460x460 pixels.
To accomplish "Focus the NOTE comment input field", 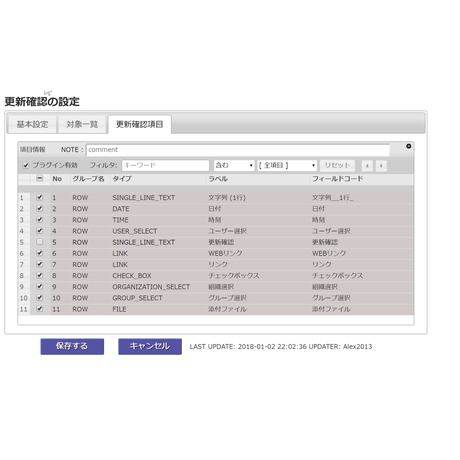I will point(238,150).
